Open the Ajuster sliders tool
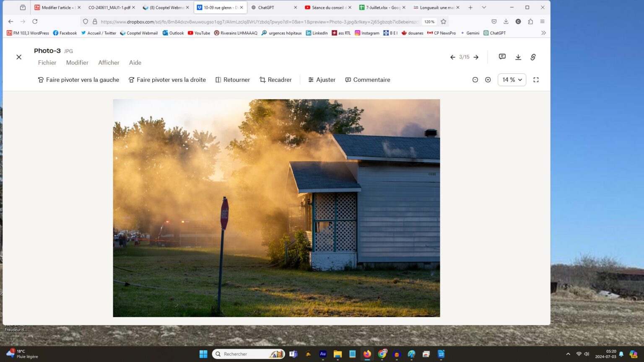644x362 pixels. click(322, 80)
